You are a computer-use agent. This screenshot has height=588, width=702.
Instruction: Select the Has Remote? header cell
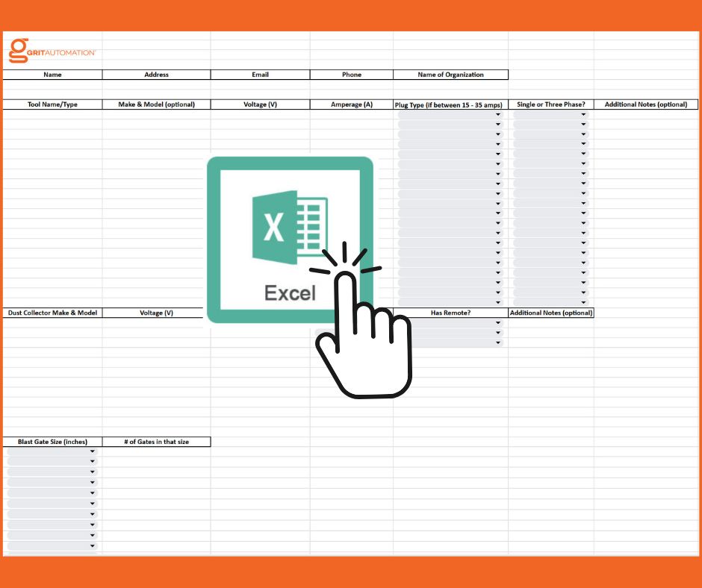pos(451,313)
